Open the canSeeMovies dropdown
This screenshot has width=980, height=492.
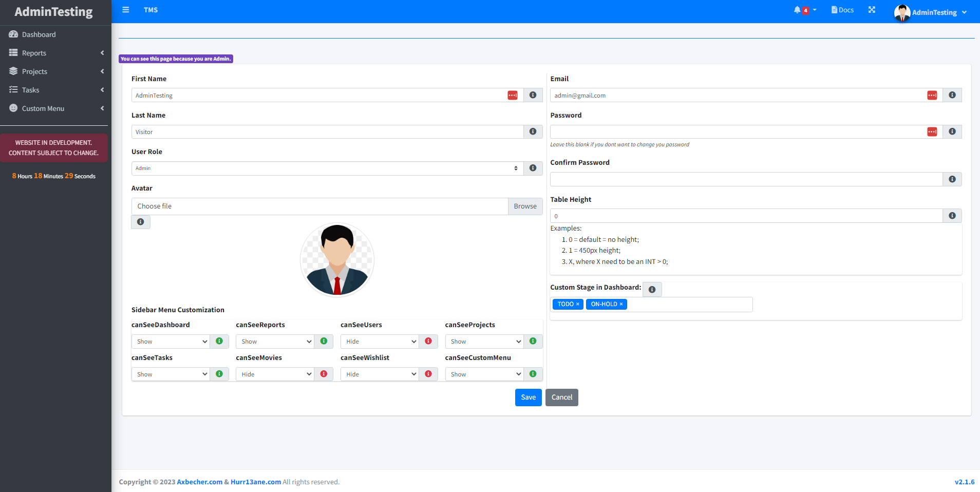(275, 374)
